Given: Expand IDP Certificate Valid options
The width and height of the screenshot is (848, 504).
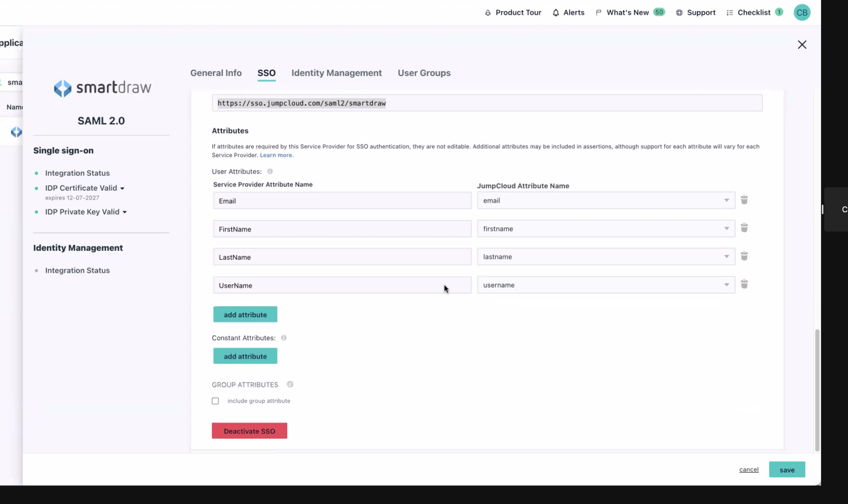Looking at the screenshot, I should (x=122, y=188).
